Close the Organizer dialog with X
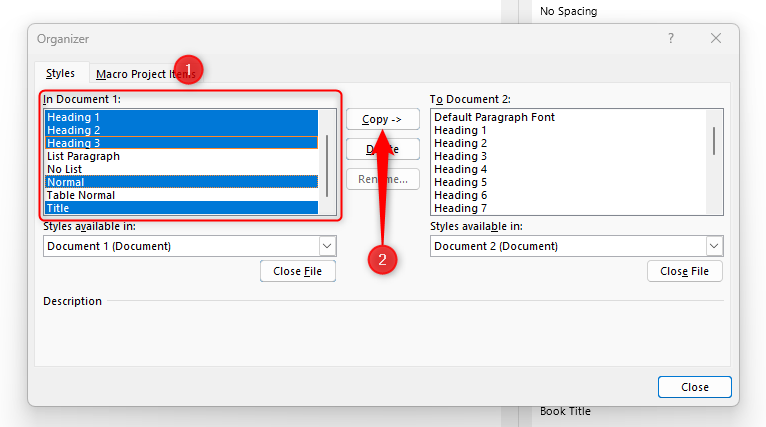The height and width of the screenshot is (427, 766). pyautogui.click(x=716, y=38)
